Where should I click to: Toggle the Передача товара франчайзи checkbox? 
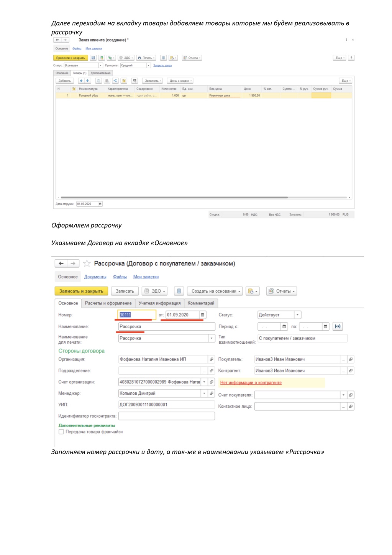pos(61,432)
